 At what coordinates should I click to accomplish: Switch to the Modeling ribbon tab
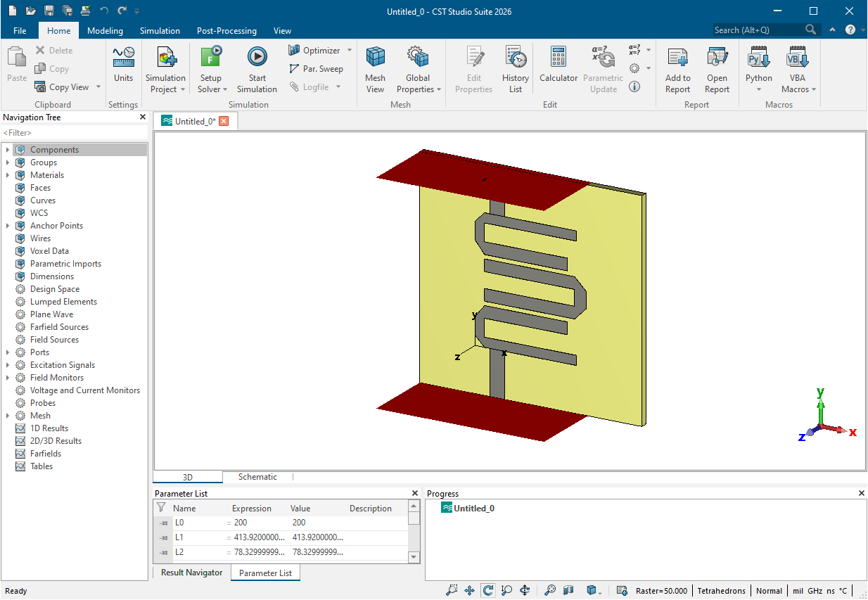pyautogui.click(x=105, y=31)
